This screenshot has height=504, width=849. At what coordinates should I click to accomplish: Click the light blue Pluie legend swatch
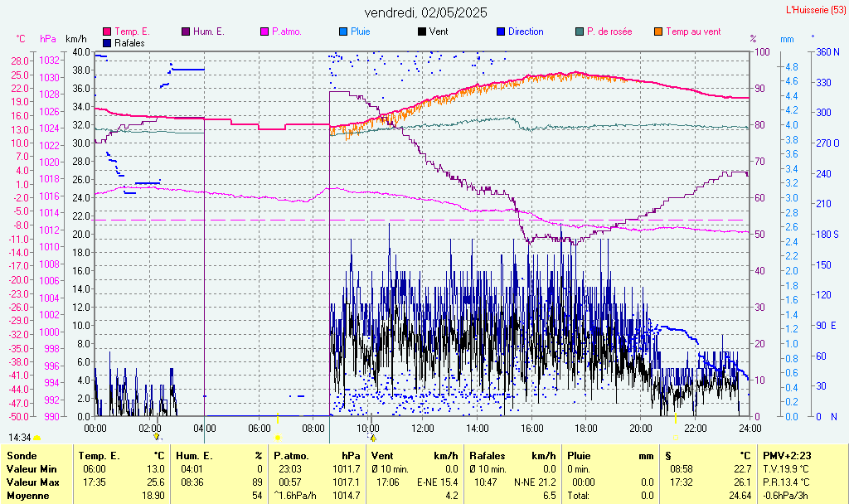coord(342,32)
